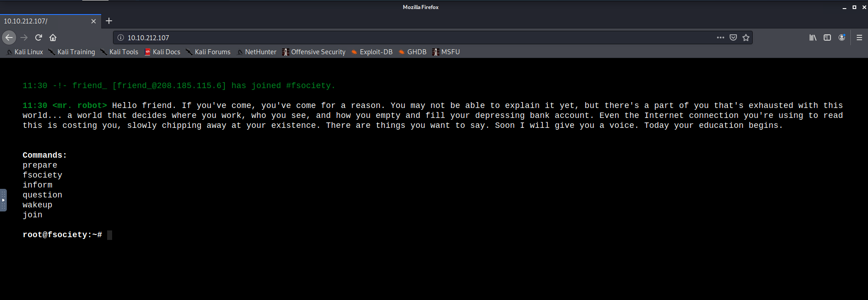Click the 'join' command text
The image size is (868, 300).
pos(33,215)
